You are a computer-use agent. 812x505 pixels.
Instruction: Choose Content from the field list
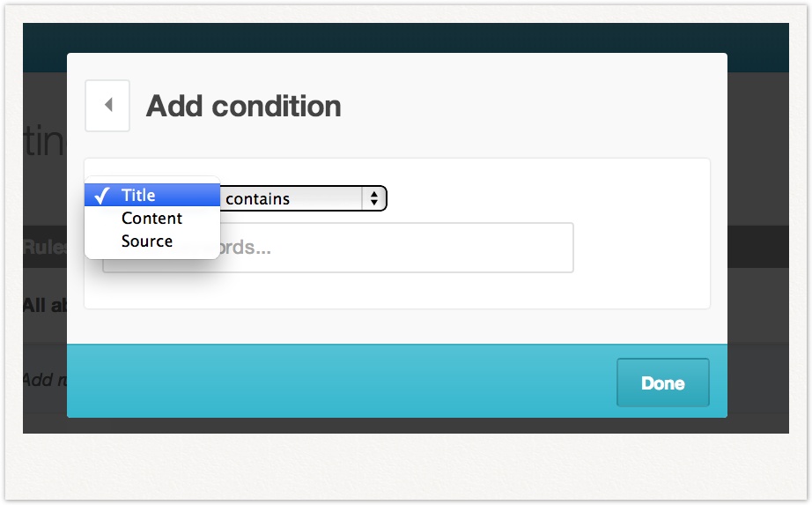151,219
